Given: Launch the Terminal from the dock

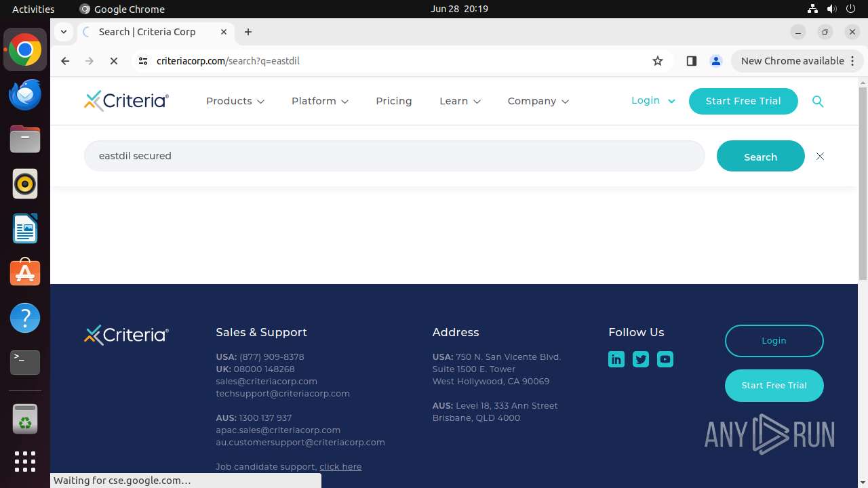Looking at the screenshot, I should pos(25,363).
